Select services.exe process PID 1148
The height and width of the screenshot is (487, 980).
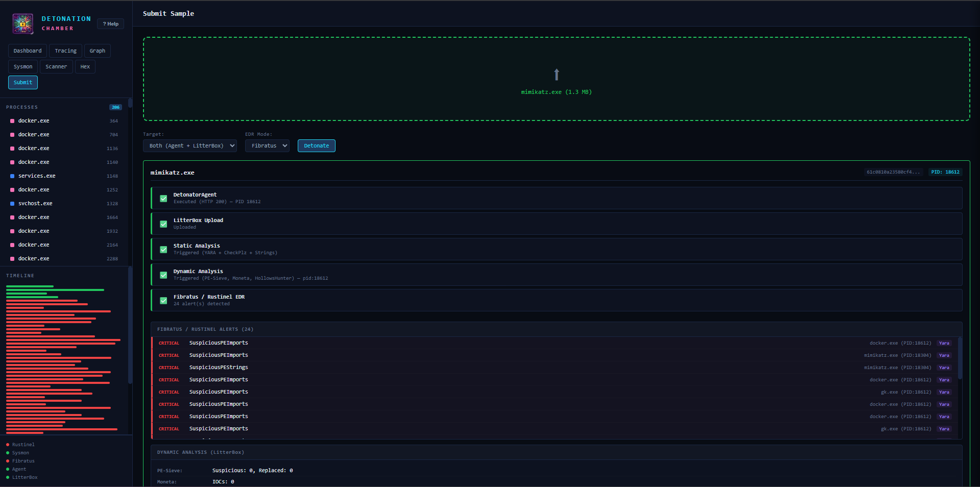(x=64, y=176)
